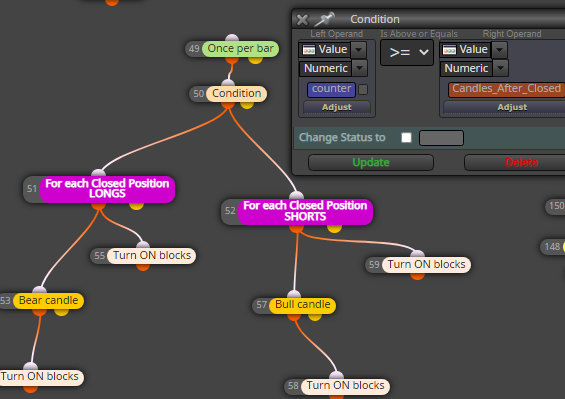
Task: Select Turn ON blocks node 55
Action: [x=152, y=256]
